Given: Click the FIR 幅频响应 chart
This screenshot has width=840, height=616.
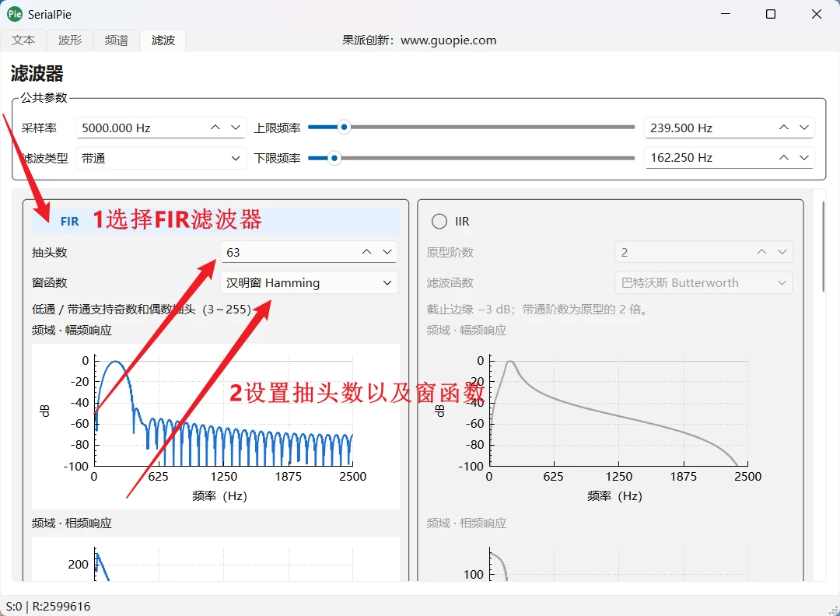Looking at the screenshot, I should pos(216,426).
